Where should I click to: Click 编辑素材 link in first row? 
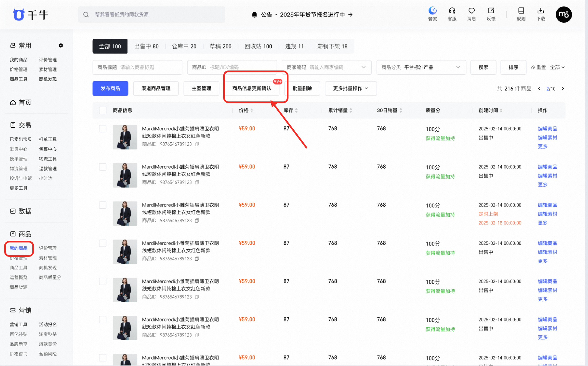(x=547, y=138)
